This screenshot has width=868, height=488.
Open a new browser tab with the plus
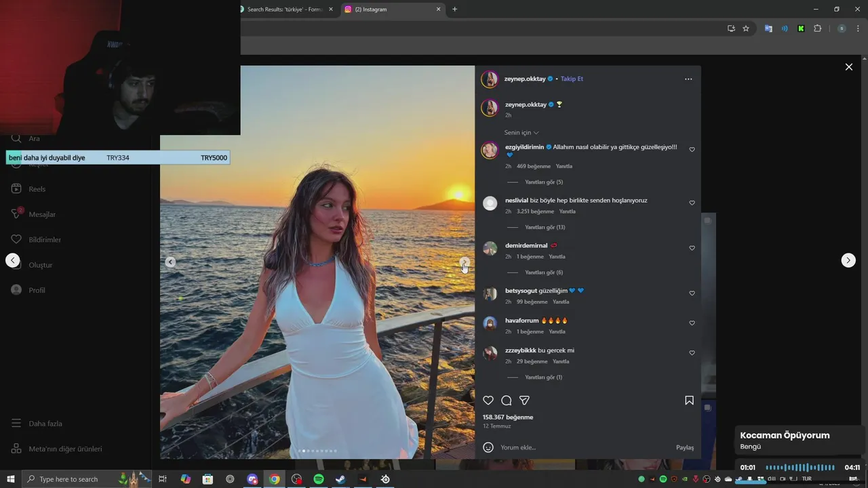(x=454, y=9)
